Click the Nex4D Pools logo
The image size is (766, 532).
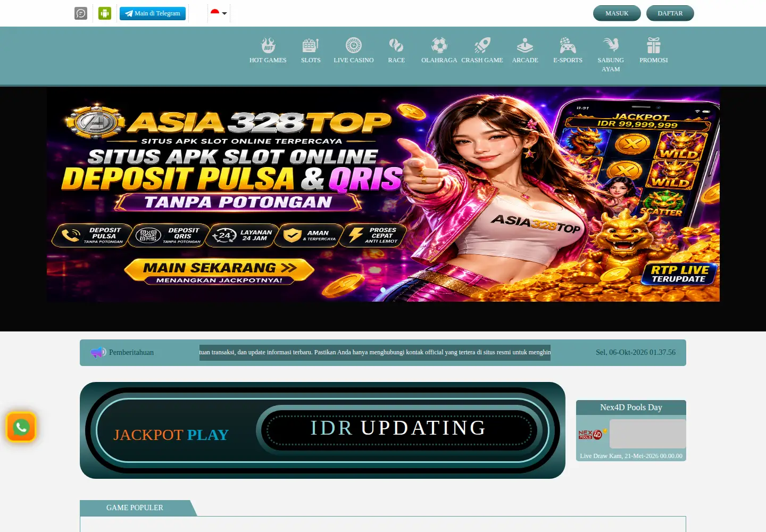click(x=593, y=434)
